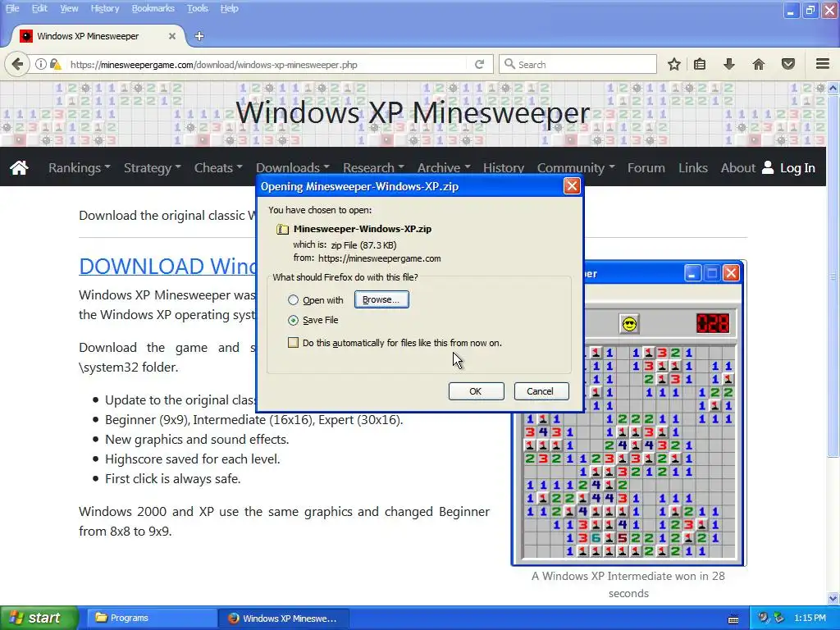Open the View menu
The image size is (840, 630).
[69, 8]
